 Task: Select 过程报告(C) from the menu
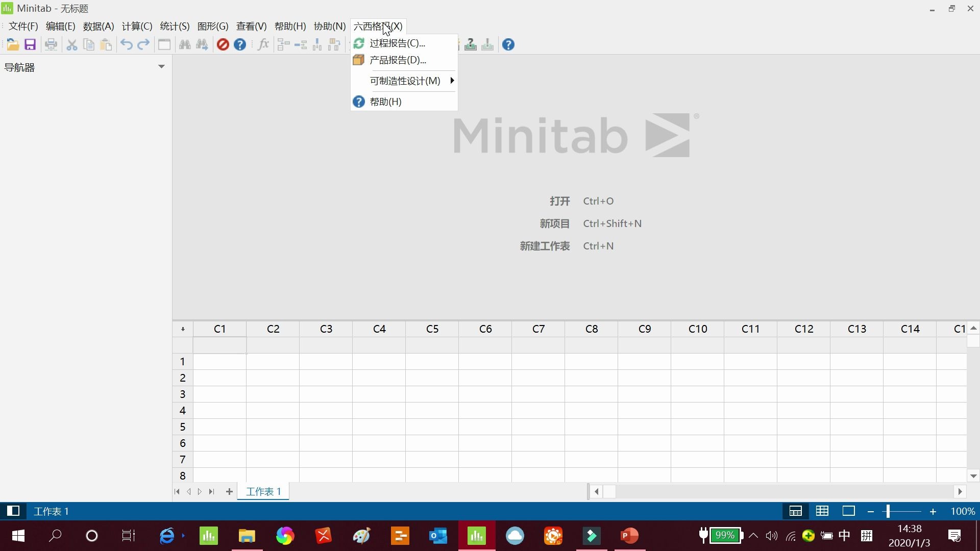pos(397,43)
